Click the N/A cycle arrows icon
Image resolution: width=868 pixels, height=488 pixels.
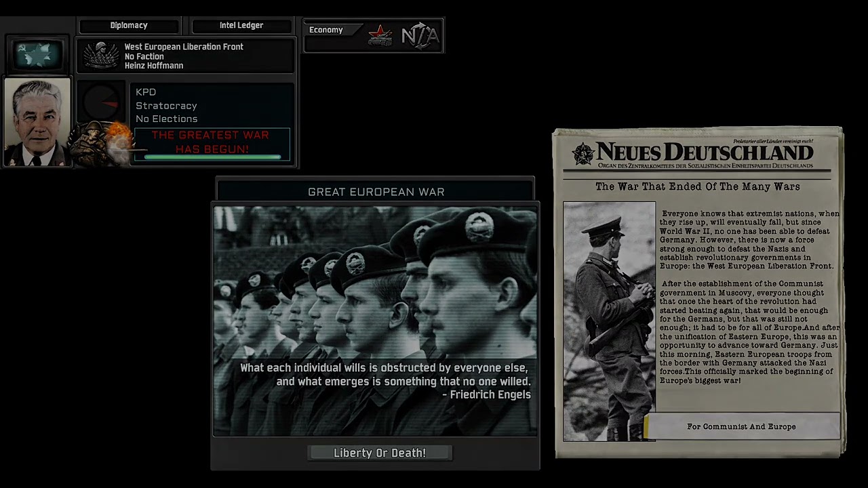(420, 36)
